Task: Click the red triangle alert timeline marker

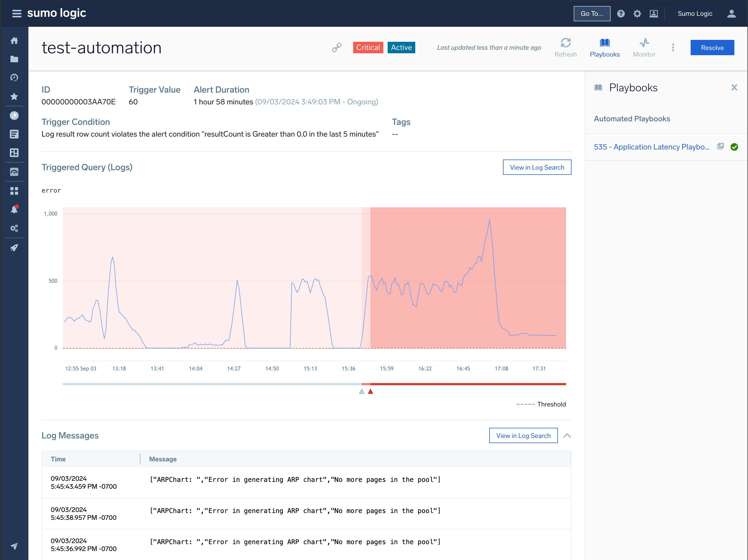Action: tap(371, 391)
